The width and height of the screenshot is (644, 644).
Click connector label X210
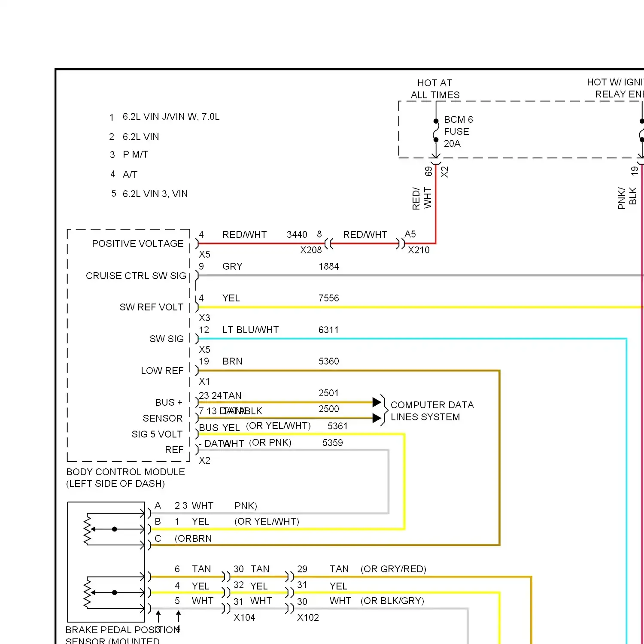click(x=419, y=250)
